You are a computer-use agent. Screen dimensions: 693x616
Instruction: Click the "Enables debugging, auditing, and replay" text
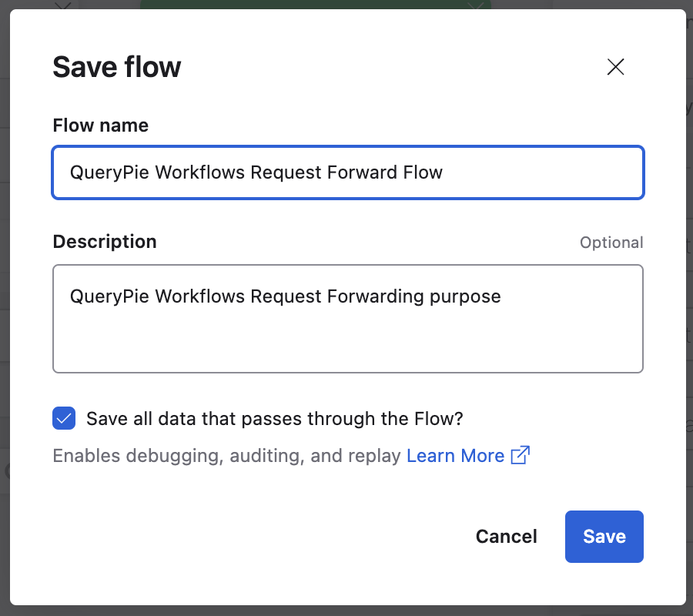(226, 456)
